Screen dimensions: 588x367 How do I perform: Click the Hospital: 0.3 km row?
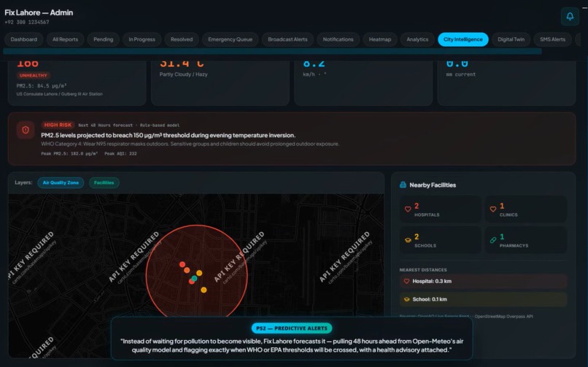click(x=484, y=281)
